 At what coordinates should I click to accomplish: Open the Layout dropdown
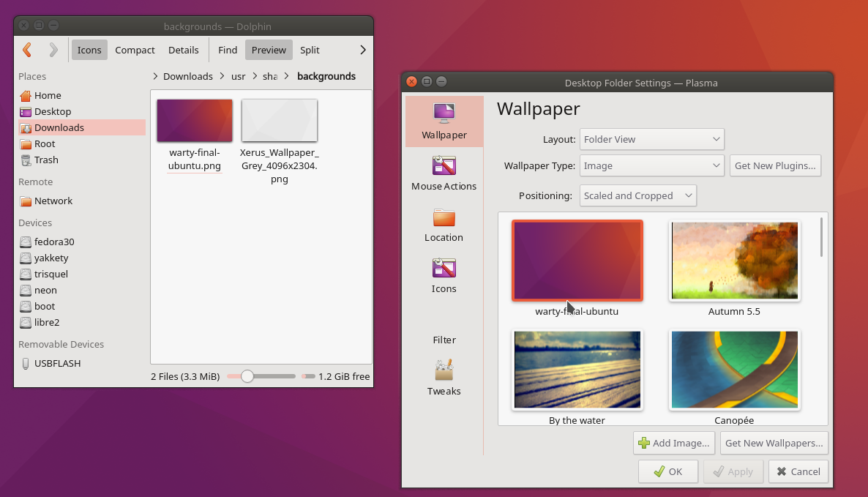pos(651,139)
